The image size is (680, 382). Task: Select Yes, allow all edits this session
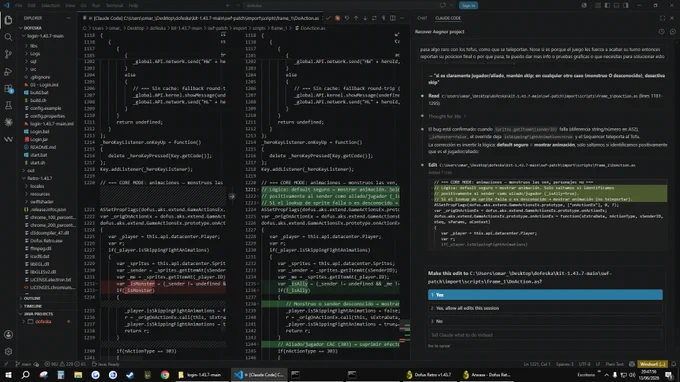pos(545,308)
